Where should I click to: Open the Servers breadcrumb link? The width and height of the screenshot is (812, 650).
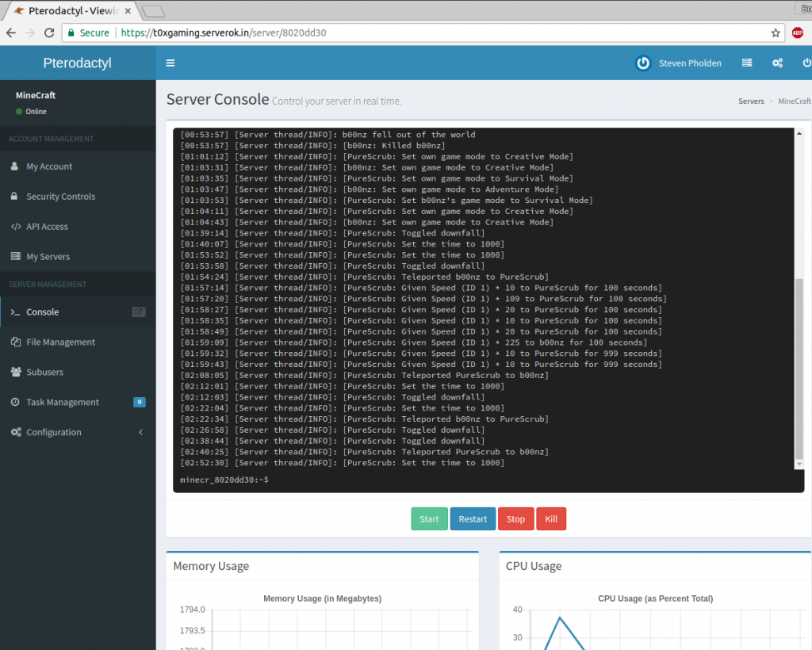coord(751,101)
